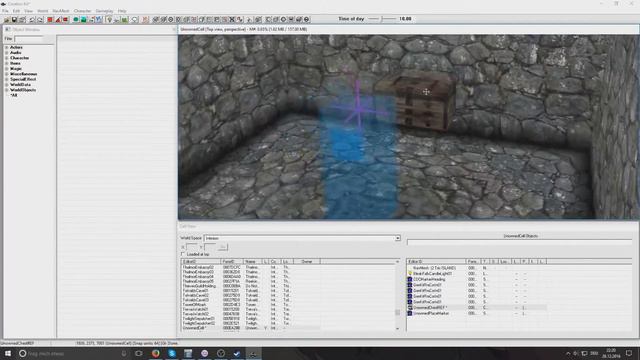Open the World menu

click(42, 11)
